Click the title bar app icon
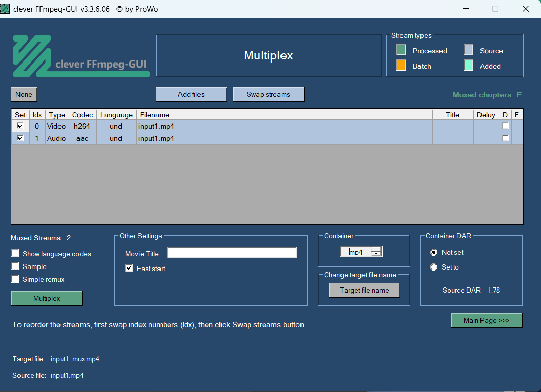This screenshot has height=392, width=541. pos(5,9)
